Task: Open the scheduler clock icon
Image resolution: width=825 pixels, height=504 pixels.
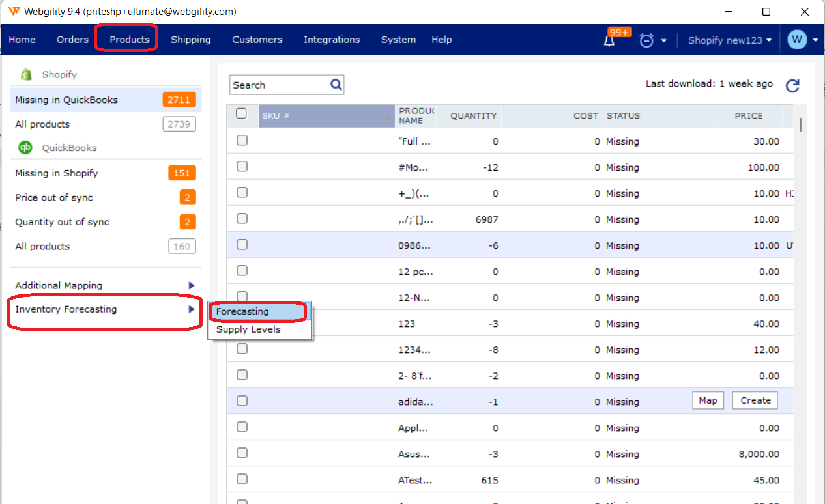Action: pos(646,40)
